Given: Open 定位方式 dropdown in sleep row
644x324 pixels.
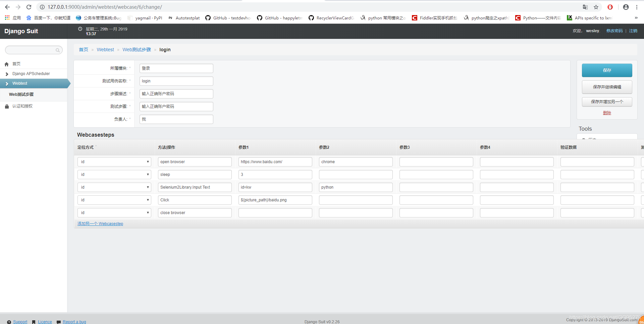Looking at the screenshot, I should 114,175.
